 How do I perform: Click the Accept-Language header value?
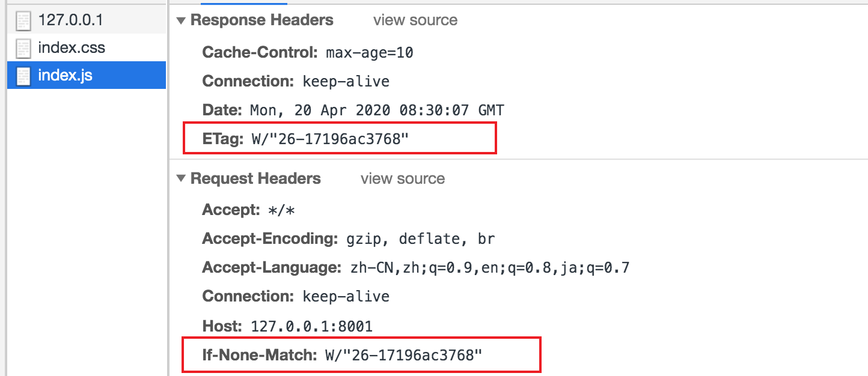490,267
